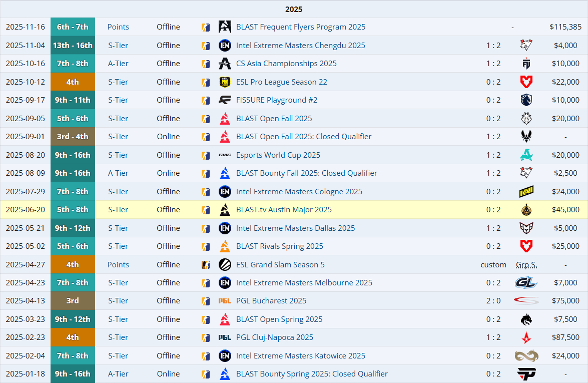Open BLAST Frequent Flyers Program 2025 link
The image size is (588, 383).
[301, 27]
